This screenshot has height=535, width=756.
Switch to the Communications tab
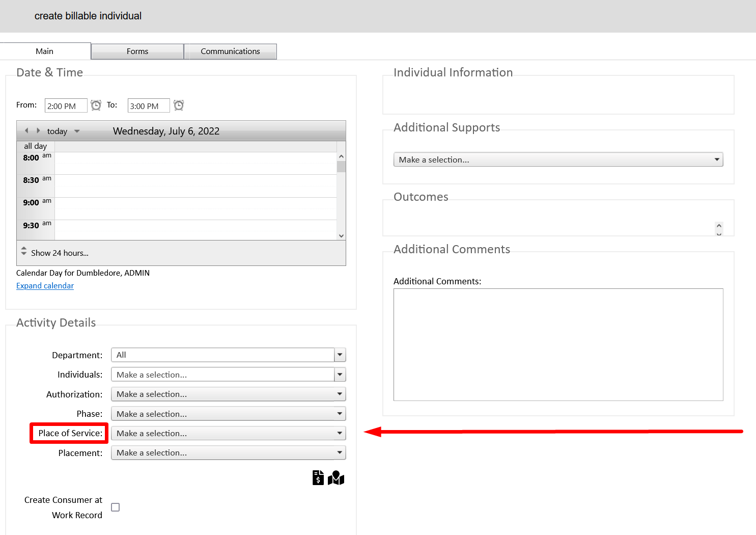tap(230, 51)
